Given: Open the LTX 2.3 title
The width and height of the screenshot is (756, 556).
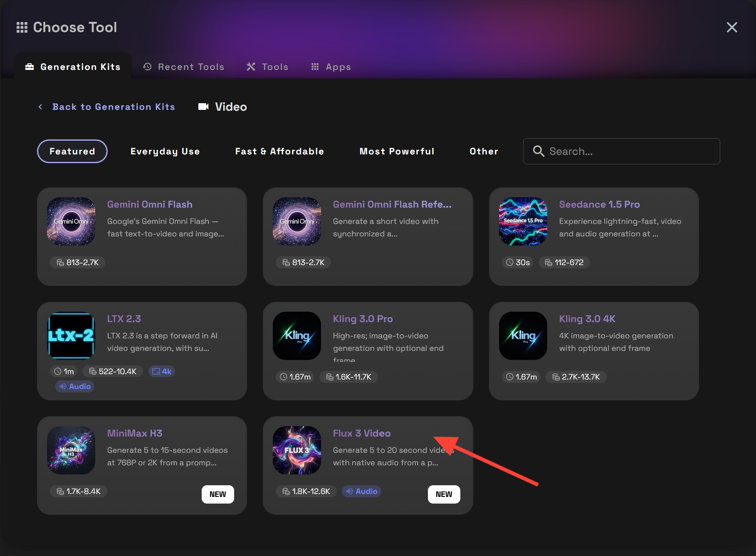Looking at the screenshot, I should click(x=124, y=319).
